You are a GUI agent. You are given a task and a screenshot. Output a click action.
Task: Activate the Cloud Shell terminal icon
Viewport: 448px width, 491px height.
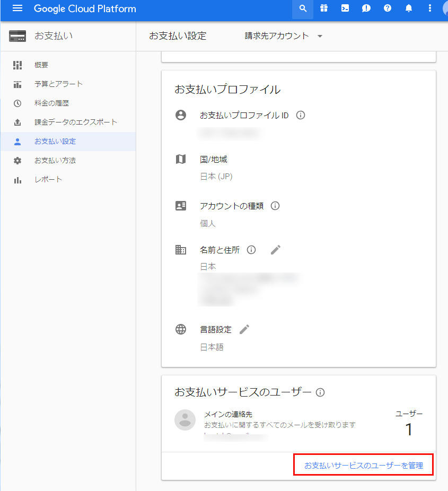tap(345, 8)
